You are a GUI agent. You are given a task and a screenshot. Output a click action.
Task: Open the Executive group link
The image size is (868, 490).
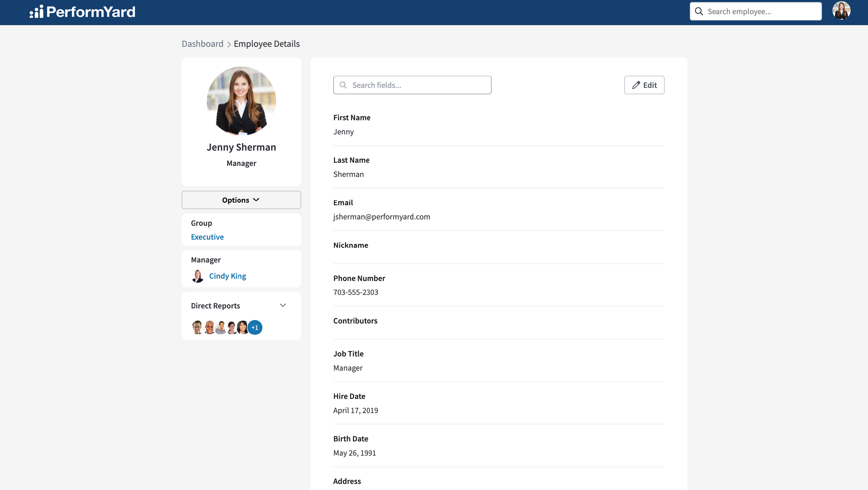coord(207,237)
